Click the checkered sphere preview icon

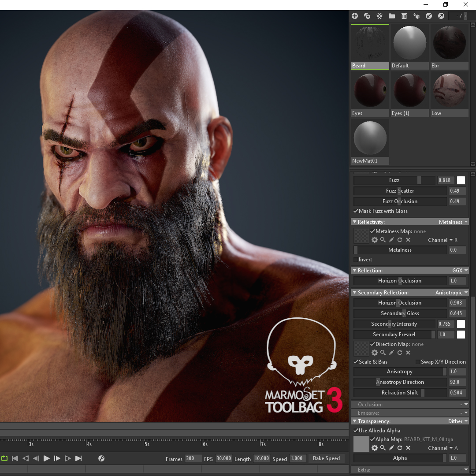pyautogui.click(x=379, y=16)
